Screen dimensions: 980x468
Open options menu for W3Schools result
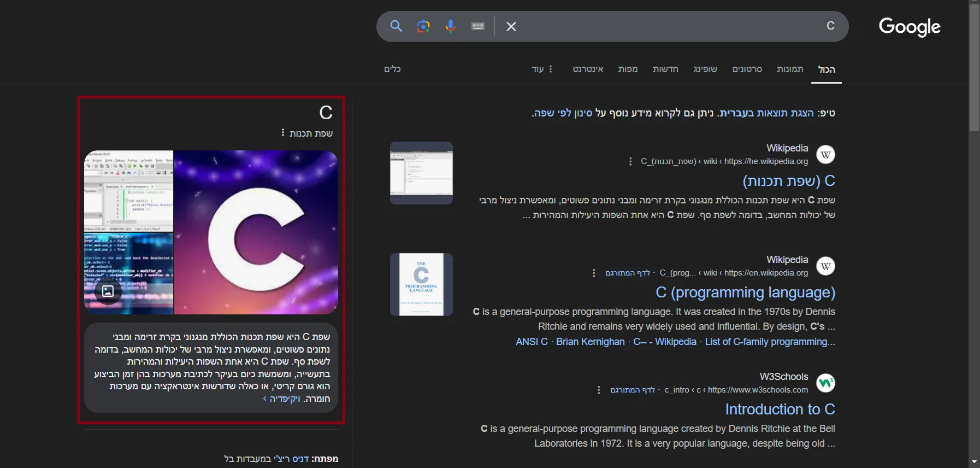599,390
